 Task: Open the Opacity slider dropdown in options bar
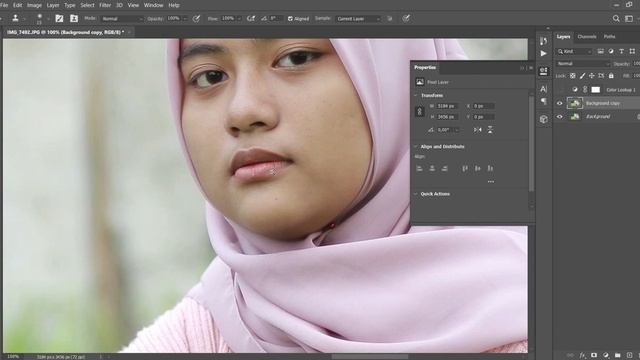(185, 19)
